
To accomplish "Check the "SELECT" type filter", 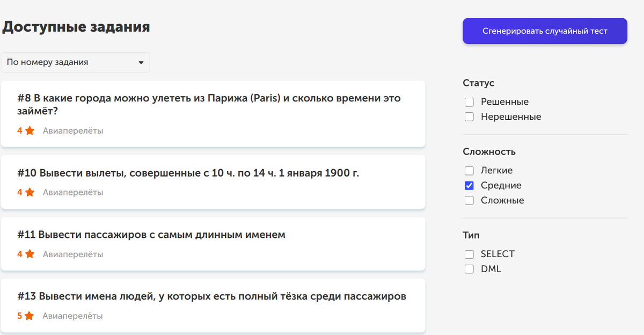I will pyautogui.click(x=469, y=254).
